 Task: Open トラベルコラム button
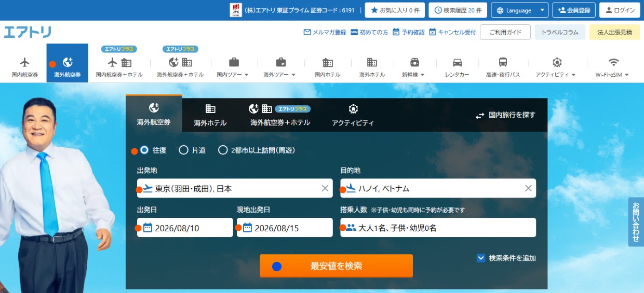tap(560, 32)
